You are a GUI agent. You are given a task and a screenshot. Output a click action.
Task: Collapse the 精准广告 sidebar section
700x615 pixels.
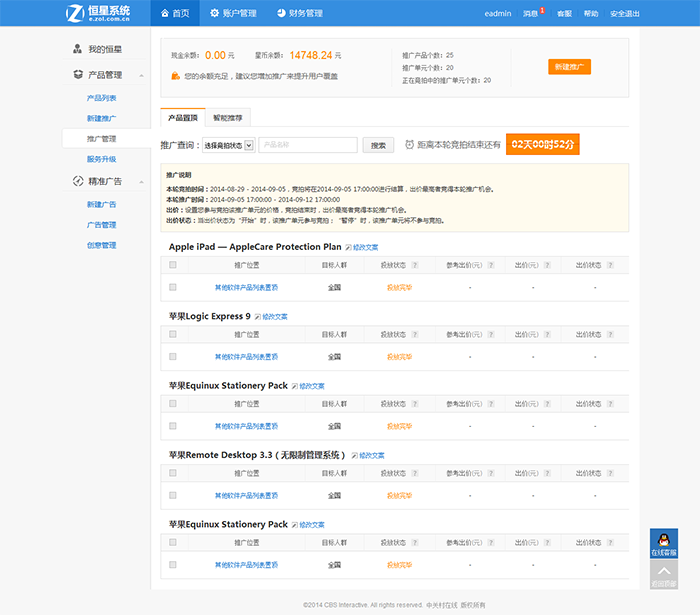point(141,182)
